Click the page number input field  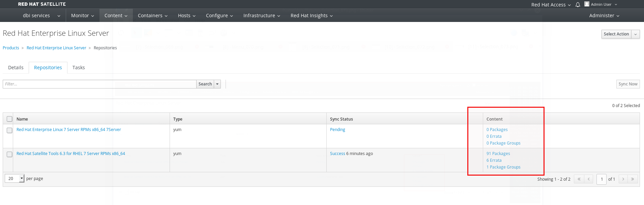click(602, 179)
